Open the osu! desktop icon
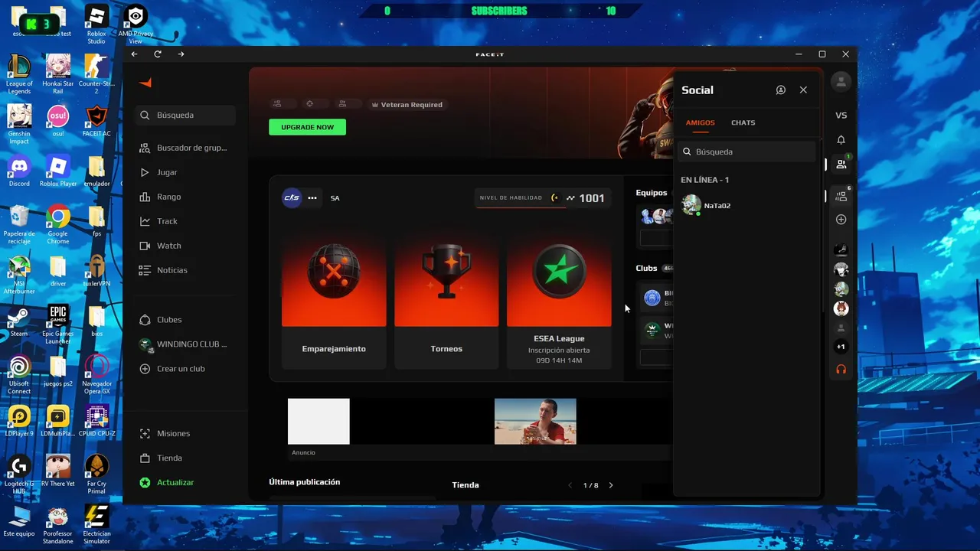Image resolution: width=980 pixels, height=551 pixels. [x=58, y=121]
